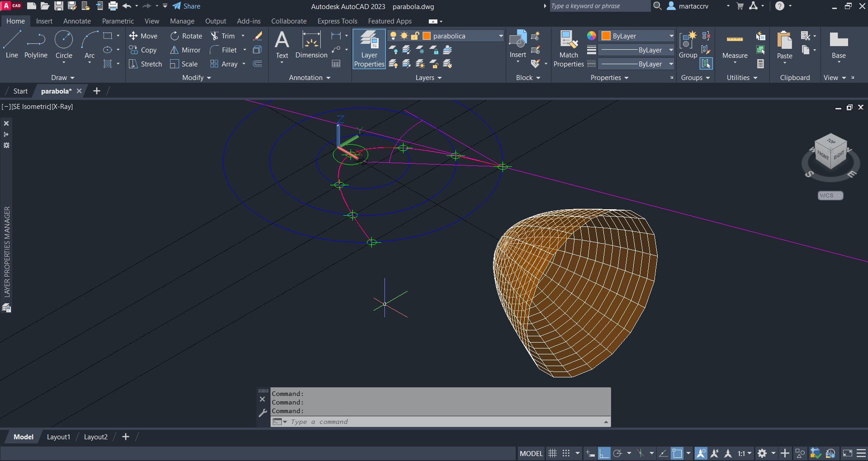Image resolution: width=868 pixels, height=461 pixels.
Task: Toggle grid display in status bar
Action: [552, 453]
